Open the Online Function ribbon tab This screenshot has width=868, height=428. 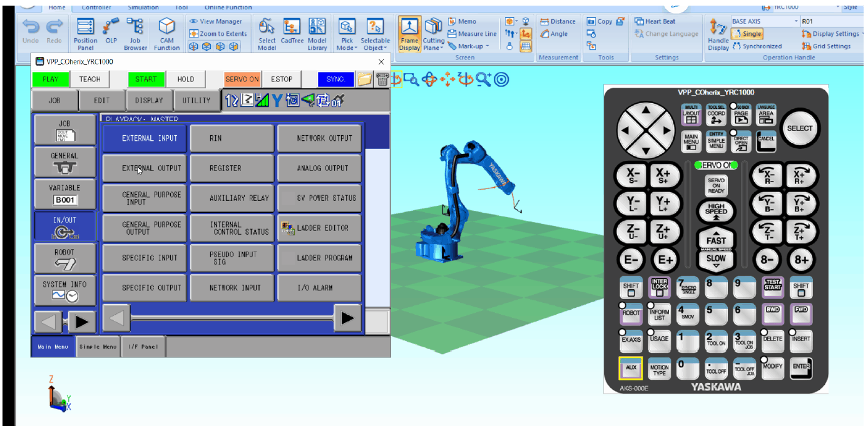[228, 8]
